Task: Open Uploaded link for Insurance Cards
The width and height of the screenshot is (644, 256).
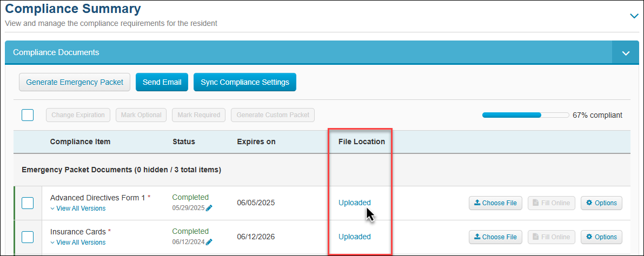Action: [355, 237]
